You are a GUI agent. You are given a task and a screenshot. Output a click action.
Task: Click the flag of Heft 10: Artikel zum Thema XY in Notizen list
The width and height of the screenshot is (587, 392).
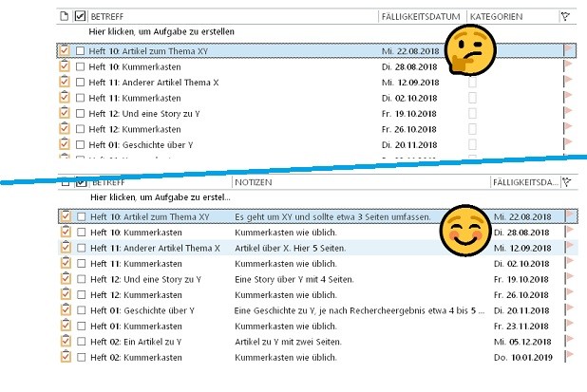tap(570, 216)
